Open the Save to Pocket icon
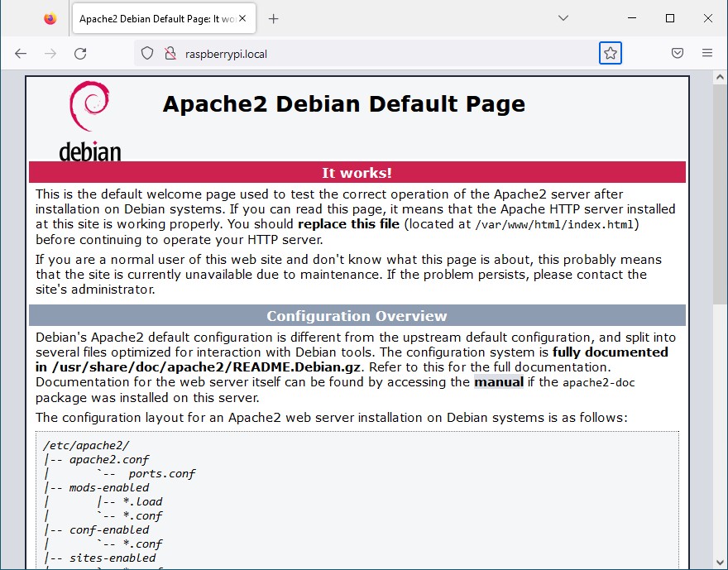This screenshot has width=728, height=570. pos(678,53)
